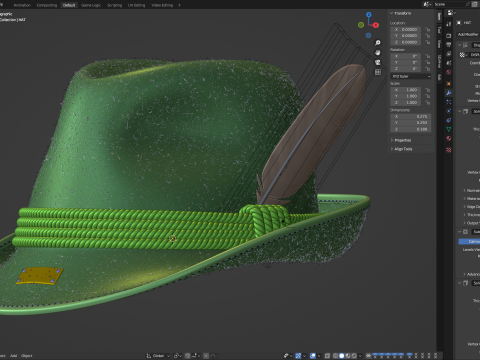
Task: Open the Object menu in viewport header
Action: click(27, 356)
